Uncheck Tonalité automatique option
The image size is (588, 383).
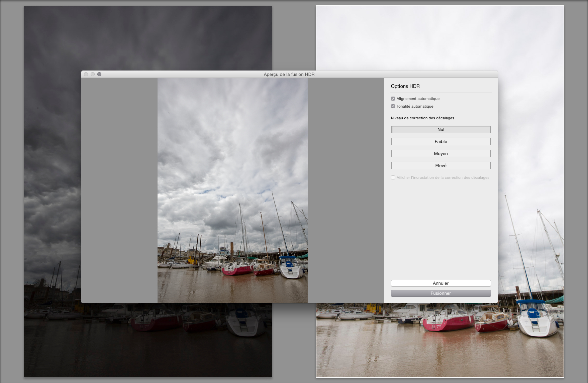(x=393, y=106)
